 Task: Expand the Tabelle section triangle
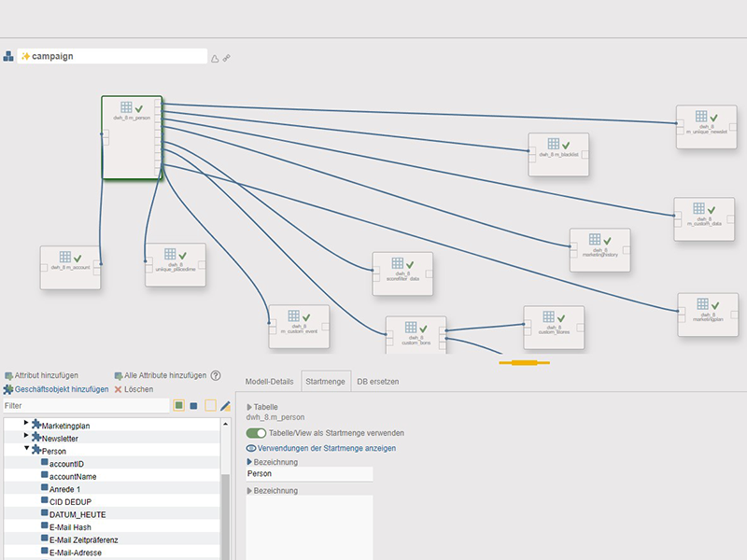point(249,407)
